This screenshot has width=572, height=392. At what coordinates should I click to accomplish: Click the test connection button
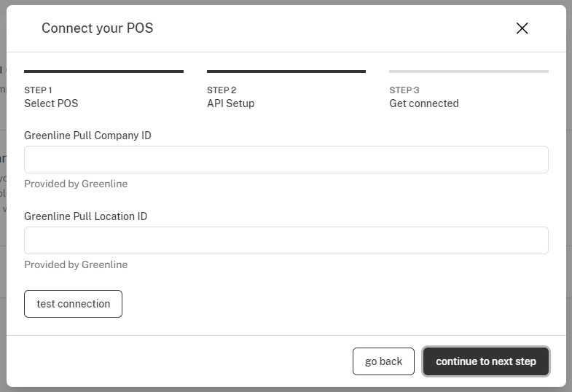click(x=73, y=304)
